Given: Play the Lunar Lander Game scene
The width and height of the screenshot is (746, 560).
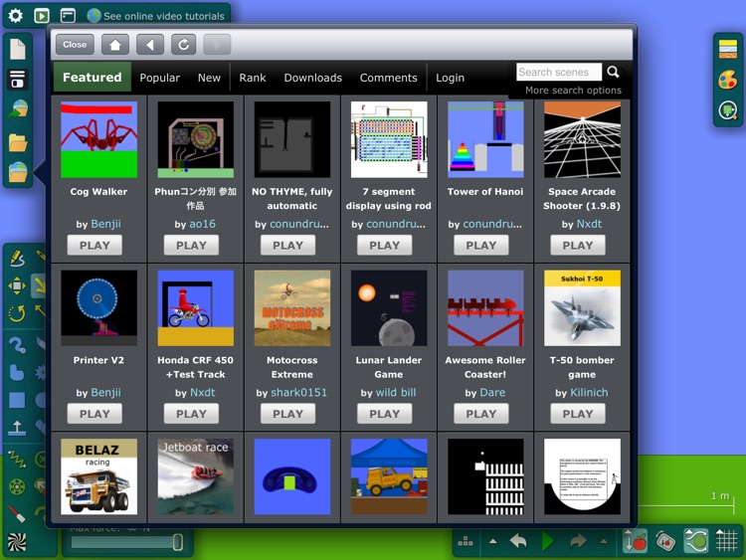Looking at the screenshot, I should coord(384,414).
